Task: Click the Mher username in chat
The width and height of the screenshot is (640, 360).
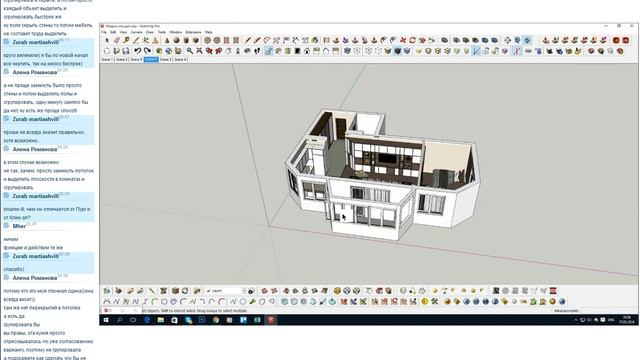Action: [19, 226]
